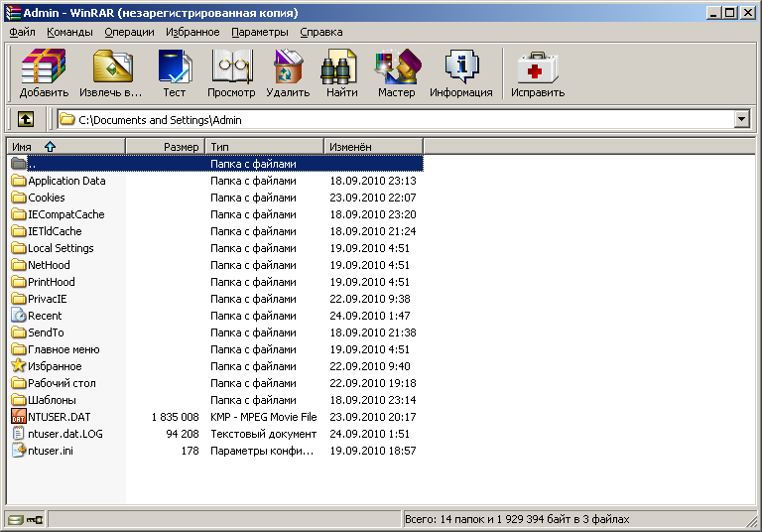Viewport: 762px width, 532px height.
Task: Open the Файл menu
Action: point(23,32)
